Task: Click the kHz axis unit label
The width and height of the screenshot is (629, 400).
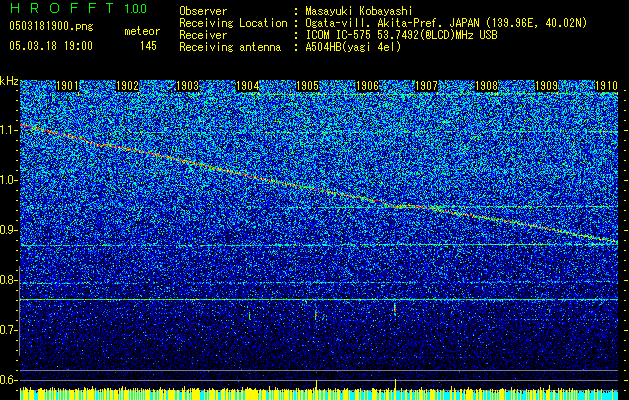Action: coord(9,81)
